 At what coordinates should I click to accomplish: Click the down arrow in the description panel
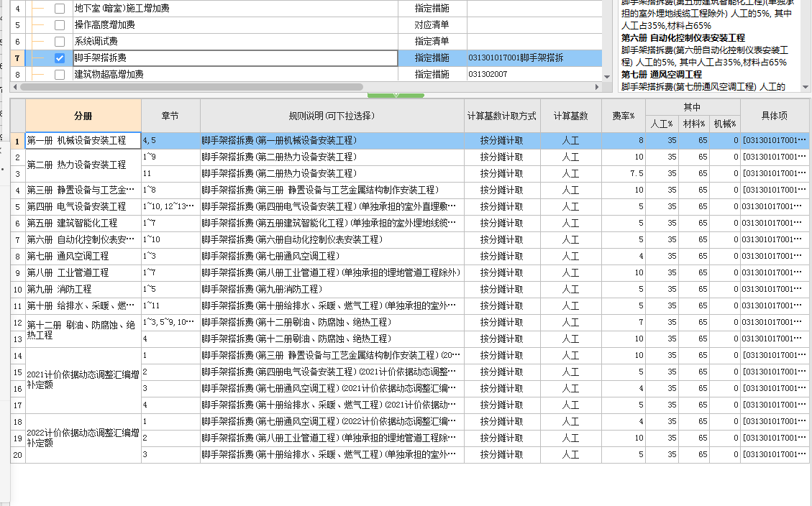pyautogui.click(x=806, y=87)
